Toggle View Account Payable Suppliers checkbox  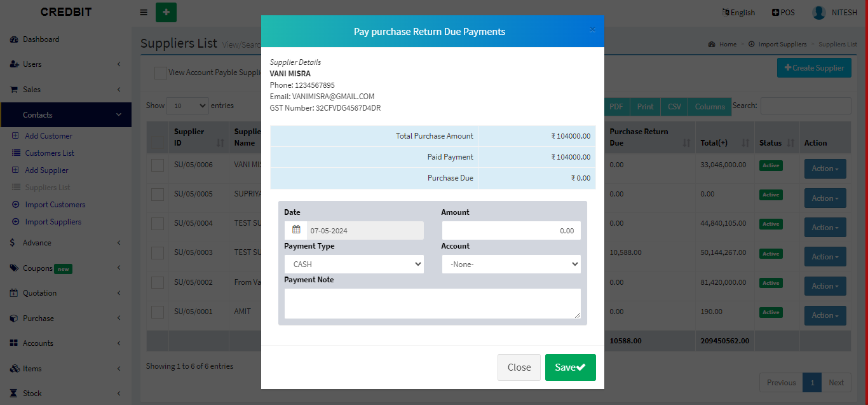coord(161,73)
